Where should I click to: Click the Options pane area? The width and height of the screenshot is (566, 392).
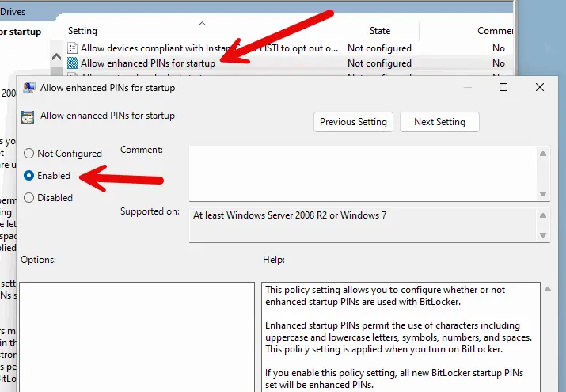coord(137,337)
